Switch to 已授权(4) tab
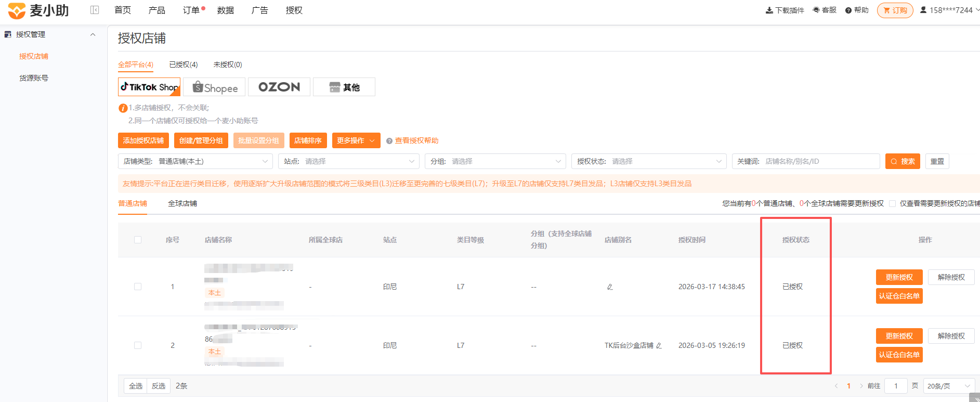Image resolution: width=980 pixels, height=402 pixels. tap(184, 64)
